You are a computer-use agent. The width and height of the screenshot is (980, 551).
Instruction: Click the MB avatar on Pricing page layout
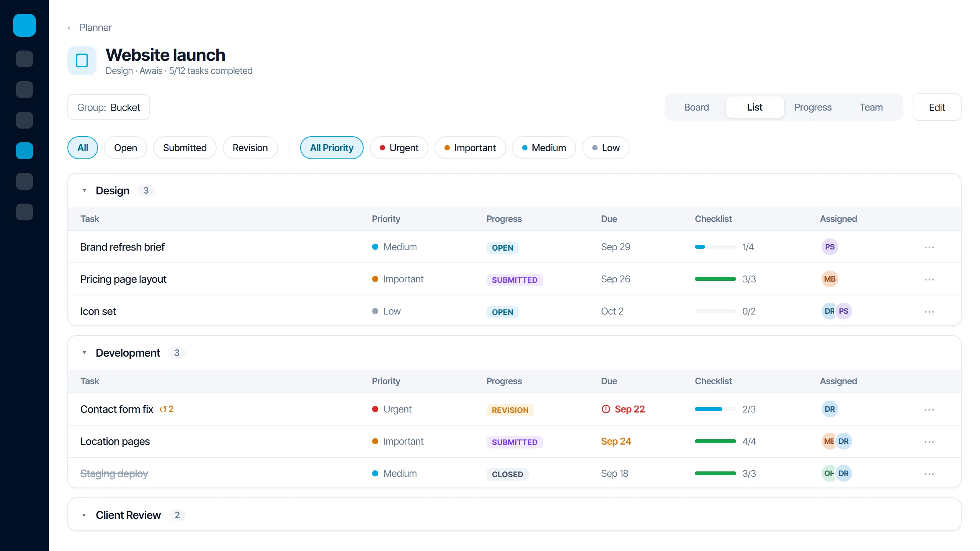point(830,279)
